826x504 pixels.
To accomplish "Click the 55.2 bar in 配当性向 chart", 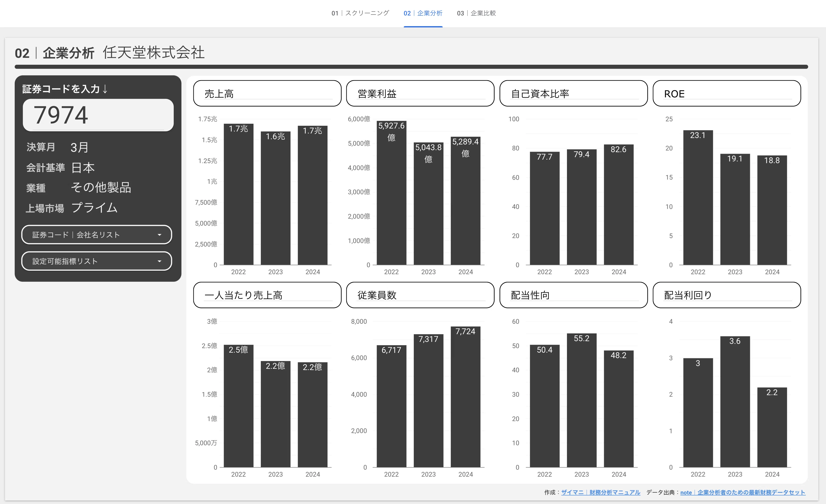I will click(x=582, y=400).
